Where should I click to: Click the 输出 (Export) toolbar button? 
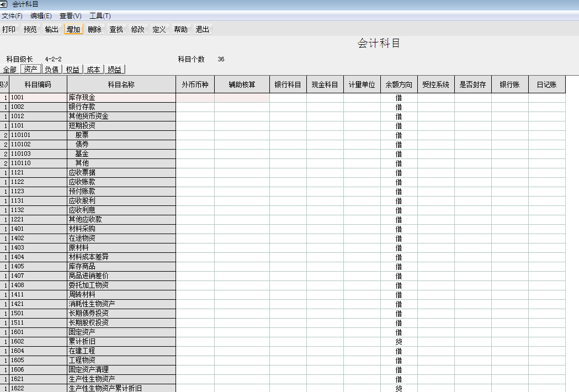52,29
